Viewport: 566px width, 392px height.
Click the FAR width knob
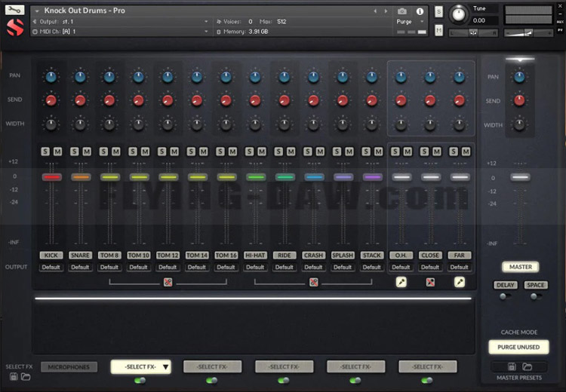click(x=459, y=125)
